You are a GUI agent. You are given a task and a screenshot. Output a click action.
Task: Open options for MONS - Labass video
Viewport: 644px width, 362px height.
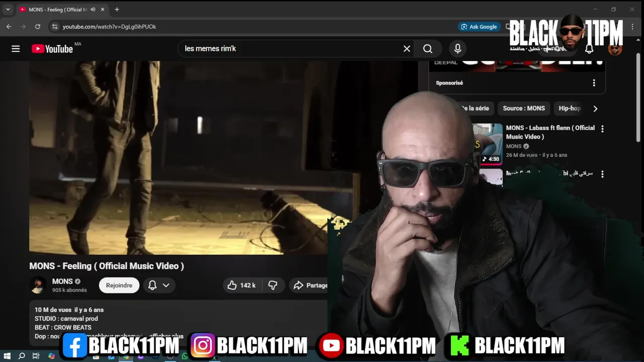click(602, 129)
